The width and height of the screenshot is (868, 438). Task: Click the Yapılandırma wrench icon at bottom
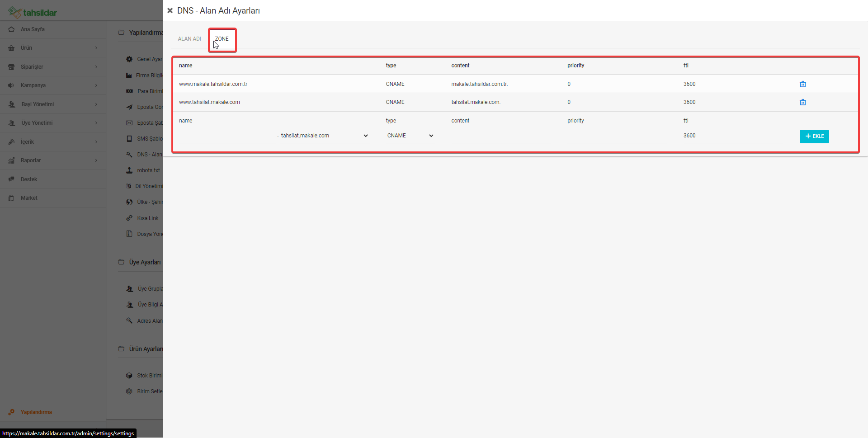pyautogui.click(x=11, y=412)
